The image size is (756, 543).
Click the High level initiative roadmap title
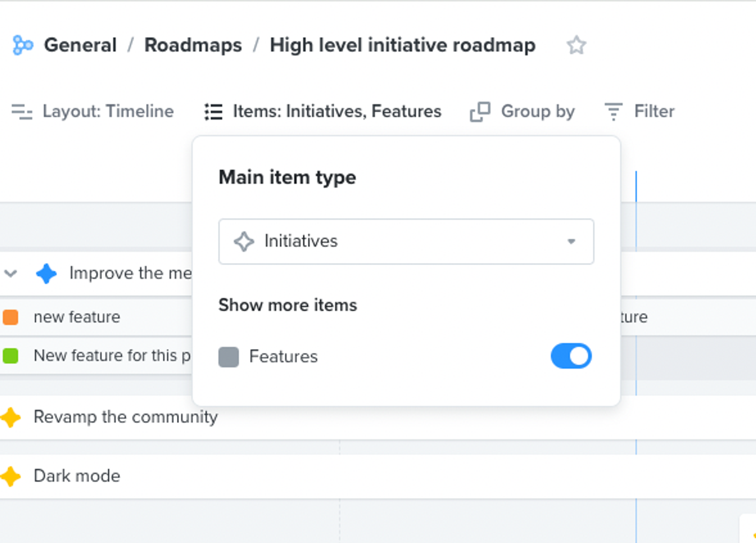403,45
